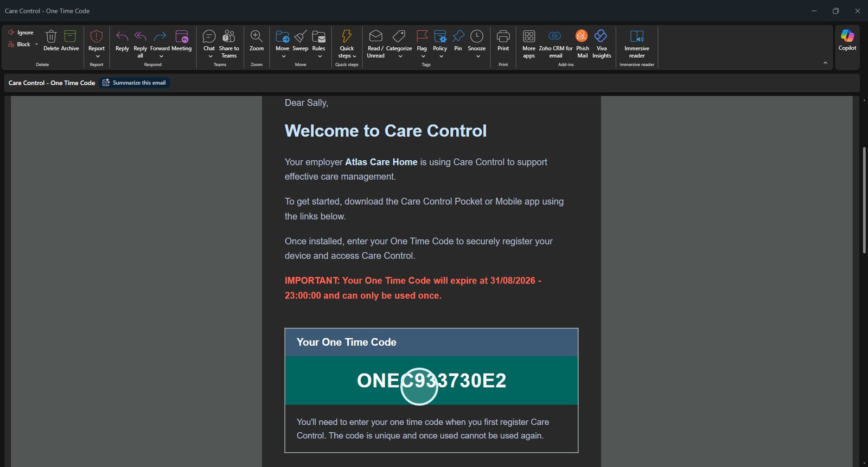Click the red IMPORTANT expiry notice

pyautogui.click(x=413, y=288)
